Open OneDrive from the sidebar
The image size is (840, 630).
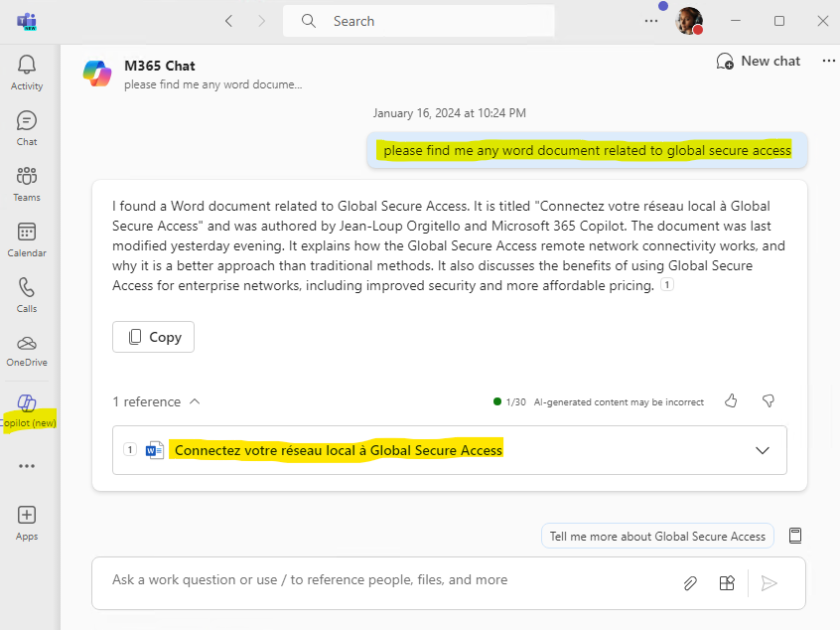click(x=27, y=351)
